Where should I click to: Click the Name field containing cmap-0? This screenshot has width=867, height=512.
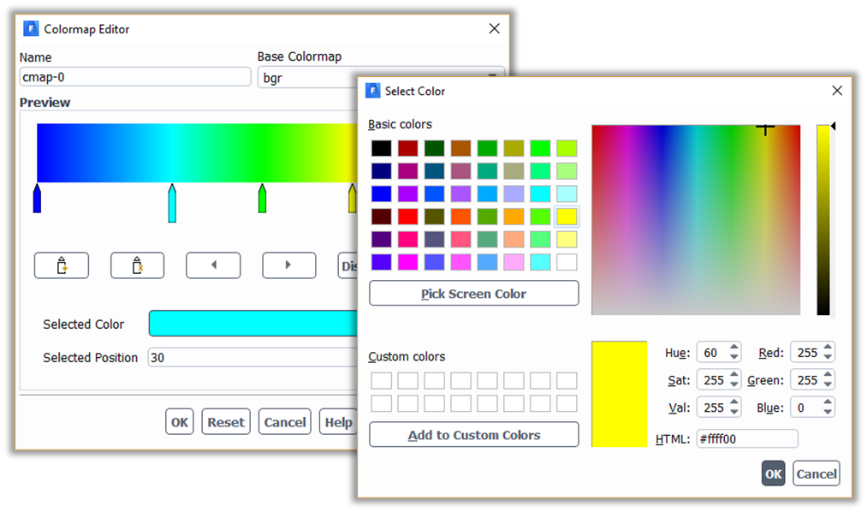(x=135, y=77)
